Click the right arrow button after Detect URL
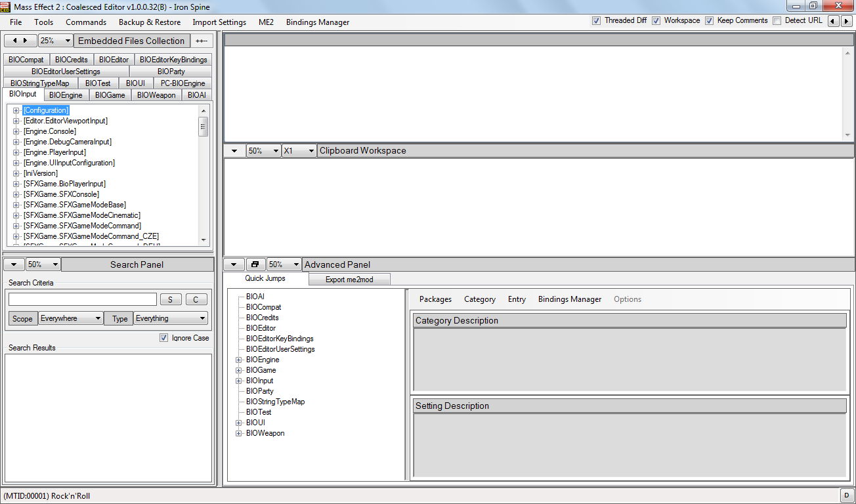This screenshot has height=504, width=856. pos(846,21)
